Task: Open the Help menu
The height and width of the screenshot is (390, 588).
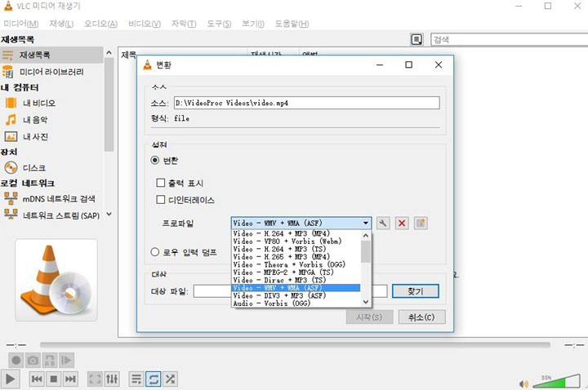Action: (x=292, y=24)
